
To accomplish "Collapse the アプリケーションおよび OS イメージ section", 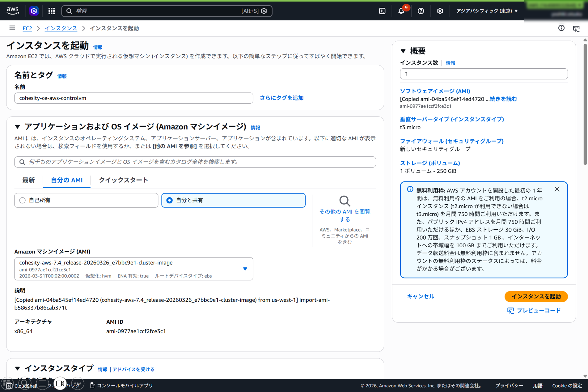I will (17, 126).
